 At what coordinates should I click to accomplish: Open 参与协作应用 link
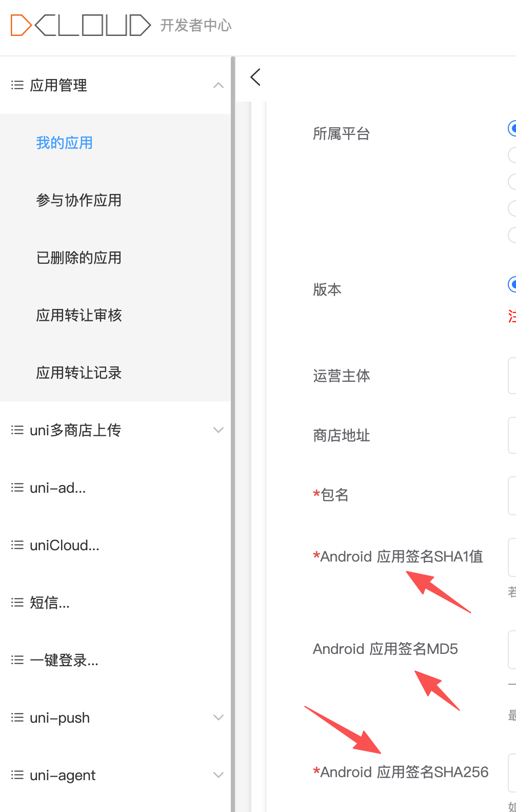(x=79, y=200)
